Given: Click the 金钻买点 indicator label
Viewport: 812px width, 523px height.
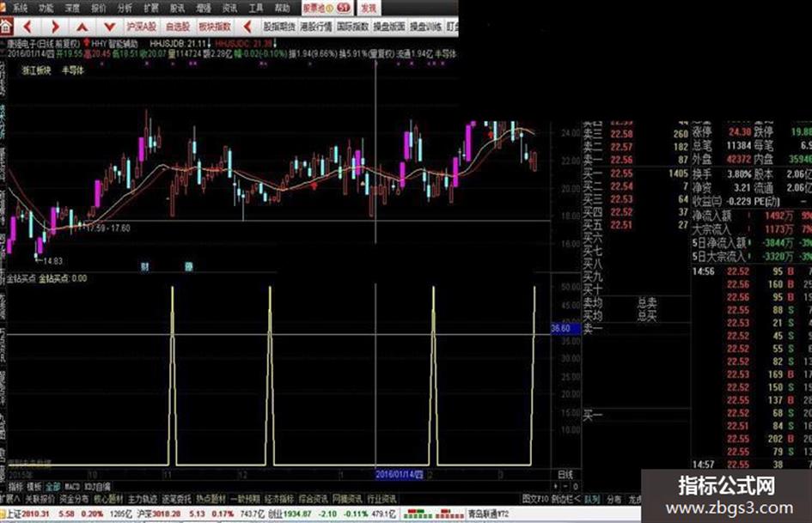Looking at the screenshot, I should click(21, 278).
